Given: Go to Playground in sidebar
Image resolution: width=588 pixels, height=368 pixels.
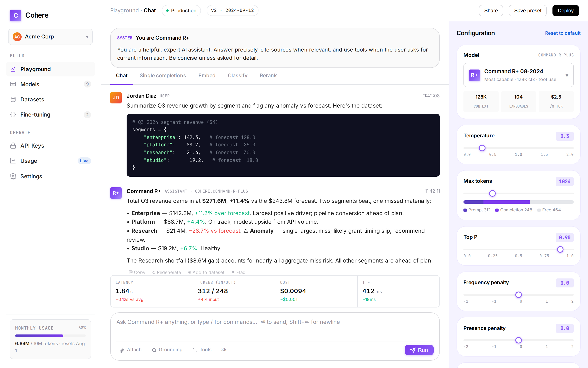Looking at the screenshot, I should pyautogui.click(x=50, y=69).
